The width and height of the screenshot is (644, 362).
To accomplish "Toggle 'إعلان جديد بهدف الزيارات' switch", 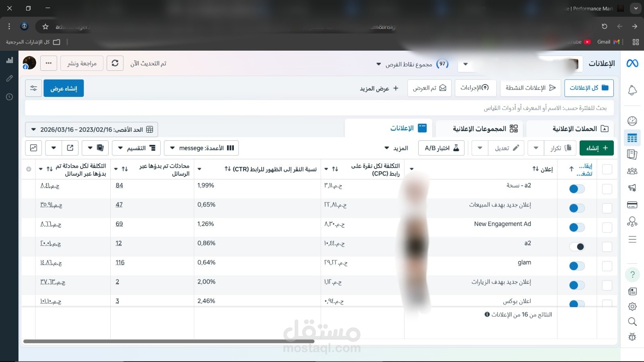I will coord(577,285).
